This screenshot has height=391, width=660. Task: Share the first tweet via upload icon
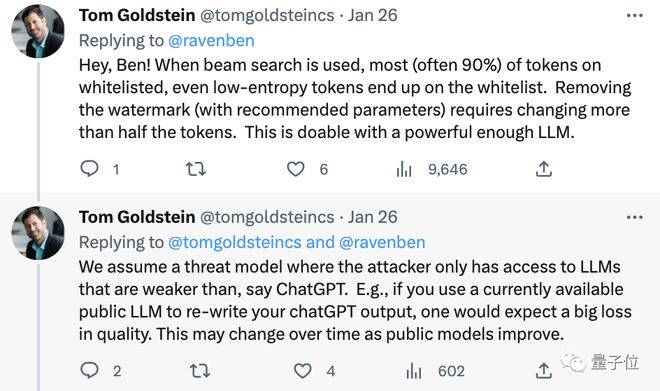point(543,169)
